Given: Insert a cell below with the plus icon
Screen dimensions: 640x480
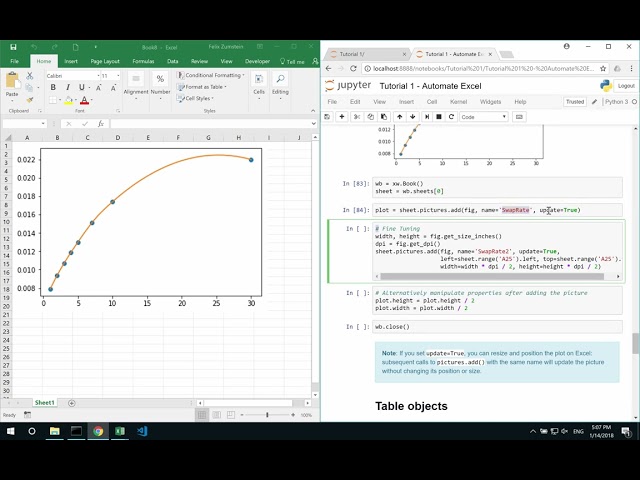Looking at the screenshot, I should click(x=342, y=117).
